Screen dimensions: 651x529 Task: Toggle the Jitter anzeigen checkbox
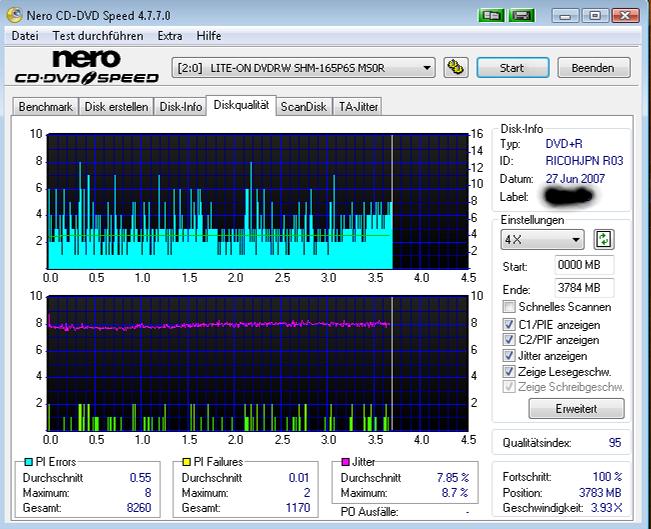pyautogui.click(x=510, y=355)
